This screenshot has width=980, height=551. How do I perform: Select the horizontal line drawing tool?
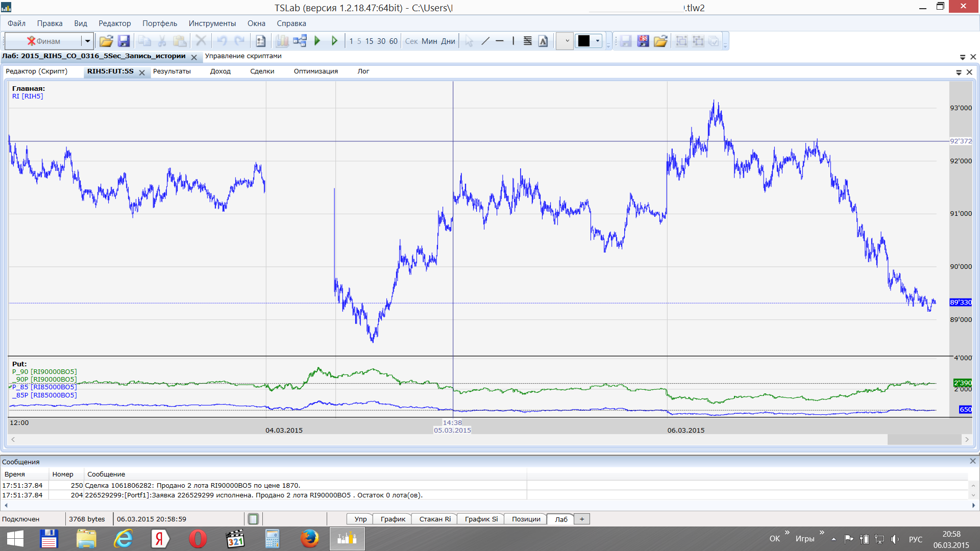[500, 41]
